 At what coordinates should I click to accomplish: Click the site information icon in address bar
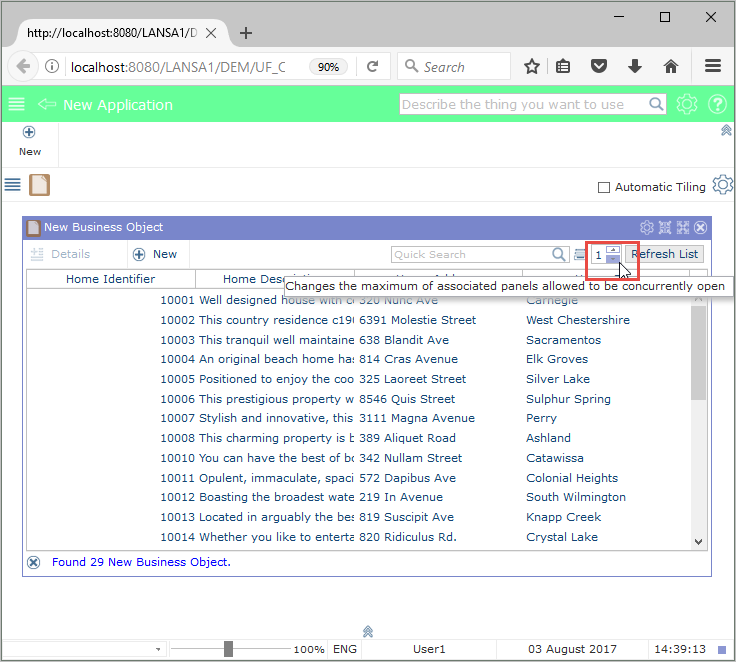(x=52, y=66)
